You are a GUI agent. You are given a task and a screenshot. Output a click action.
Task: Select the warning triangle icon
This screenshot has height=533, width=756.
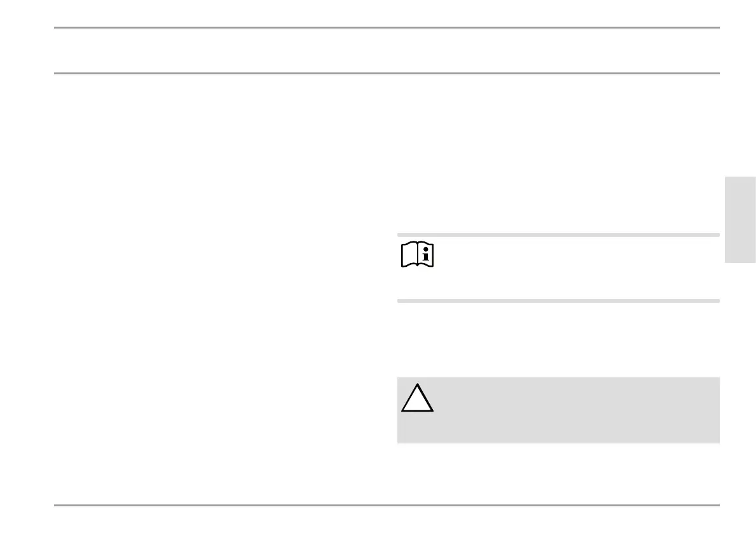click(x=418, y=398)
